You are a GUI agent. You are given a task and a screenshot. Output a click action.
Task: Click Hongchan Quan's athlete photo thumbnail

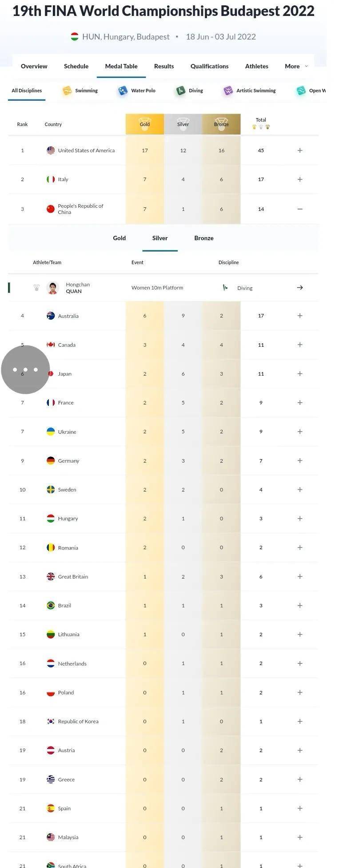tap(53, 288)
